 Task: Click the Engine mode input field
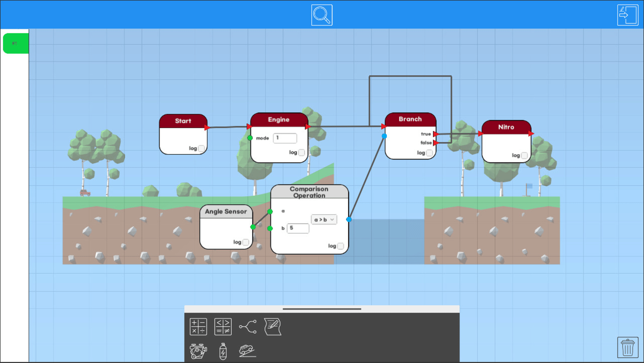point(285,138)
